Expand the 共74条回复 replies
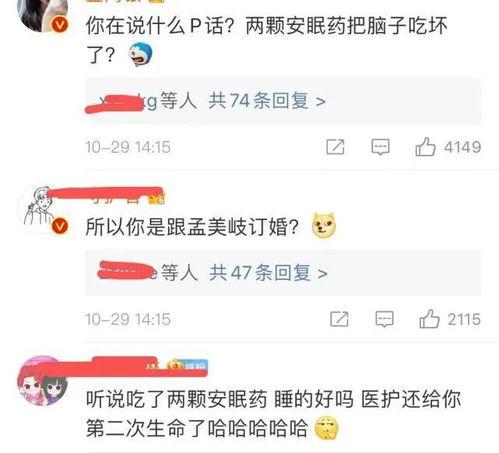 point(267,101)
